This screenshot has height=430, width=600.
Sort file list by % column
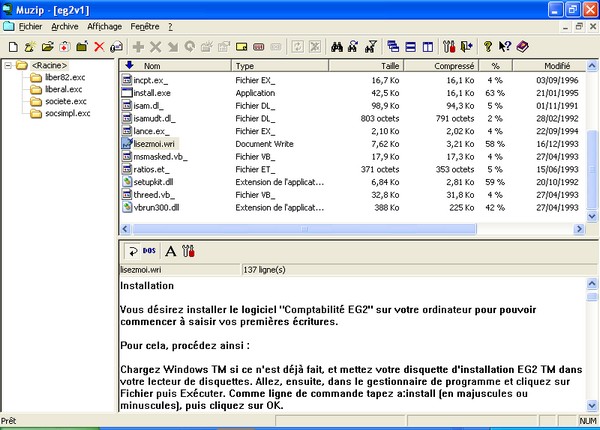tap(496, 66)
